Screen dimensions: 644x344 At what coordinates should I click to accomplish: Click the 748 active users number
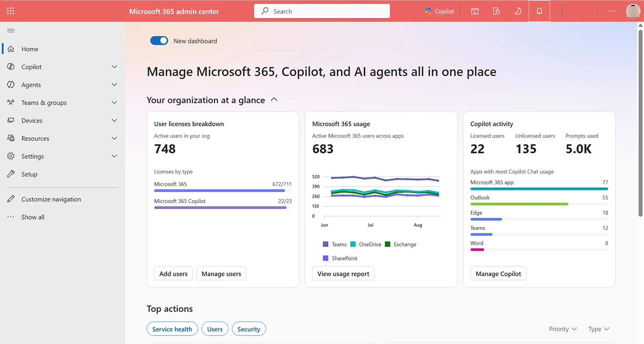165,149
